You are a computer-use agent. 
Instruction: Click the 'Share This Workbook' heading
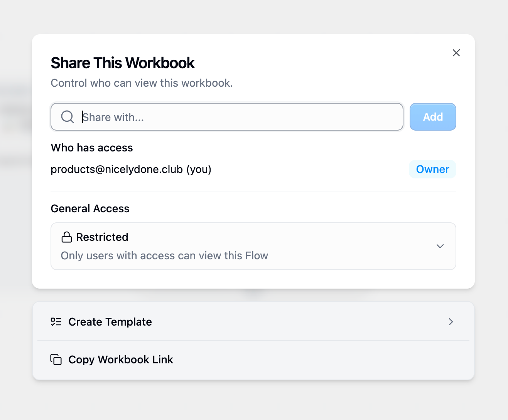click(x=123, y=63)
